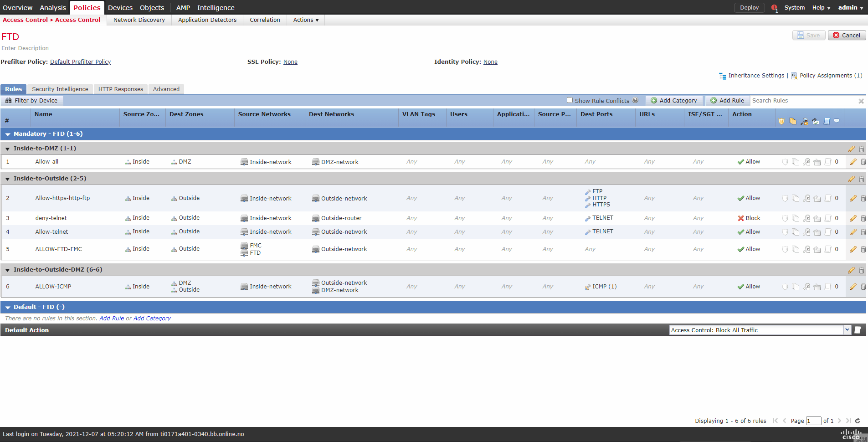Click file policy icon in column header
This screenshot has height=442, width=868.
pyautogui.click(x=793, y=121)
